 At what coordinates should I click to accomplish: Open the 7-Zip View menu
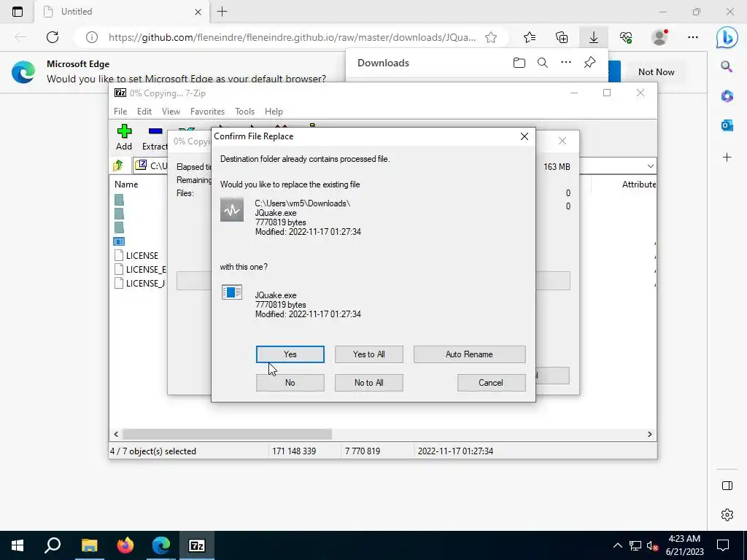171,112
